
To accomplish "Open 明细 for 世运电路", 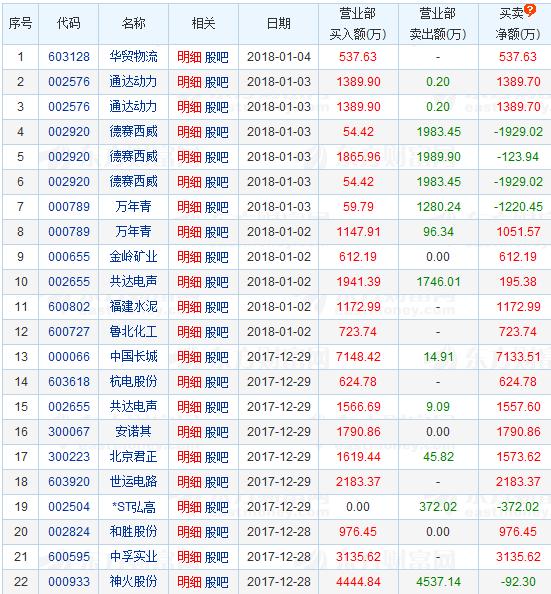I will pyautogui.click(x=189, y=482).
